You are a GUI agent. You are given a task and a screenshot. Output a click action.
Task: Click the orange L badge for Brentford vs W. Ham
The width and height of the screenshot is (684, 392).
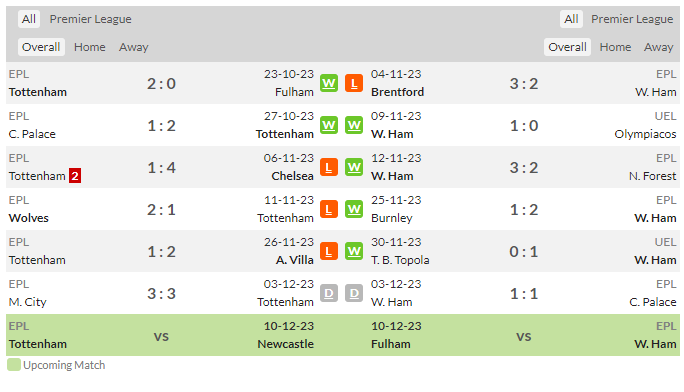[354, 83]
